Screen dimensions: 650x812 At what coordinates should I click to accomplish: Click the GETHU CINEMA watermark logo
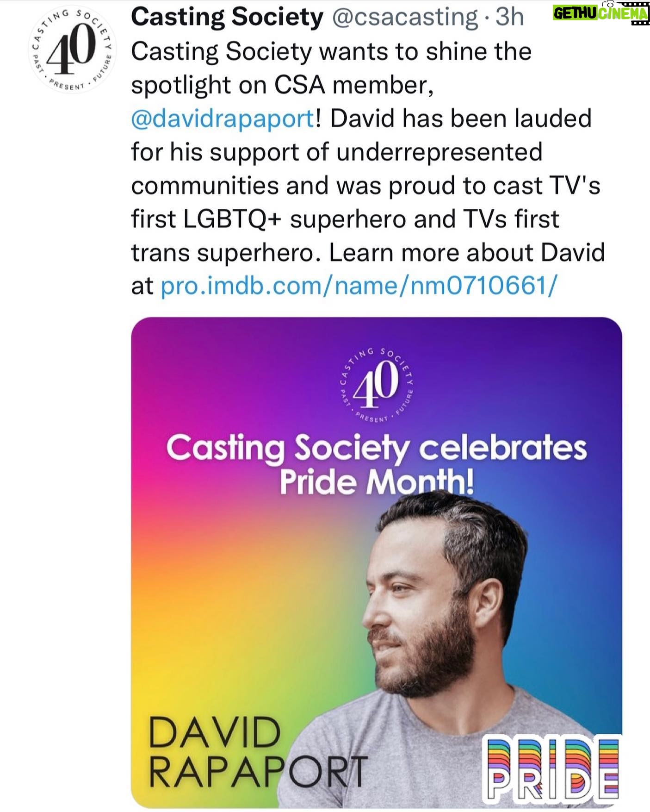[599, 13]
